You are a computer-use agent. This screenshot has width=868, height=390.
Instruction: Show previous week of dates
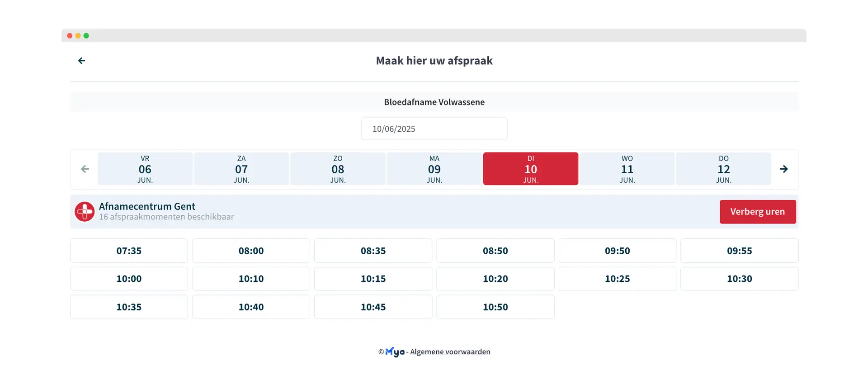tap(85, 169)
